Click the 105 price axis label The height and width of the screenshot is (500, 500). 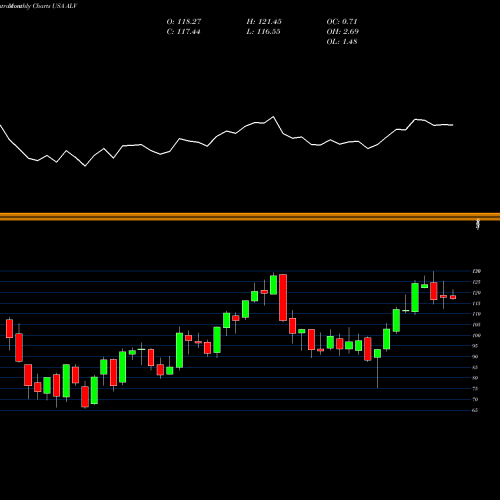click(476, 325)
